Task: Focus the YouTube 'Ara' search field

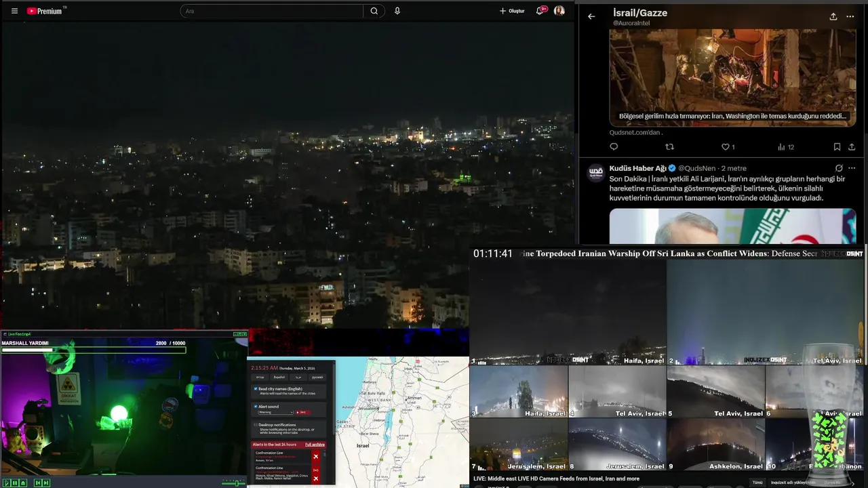Action: 271,11
